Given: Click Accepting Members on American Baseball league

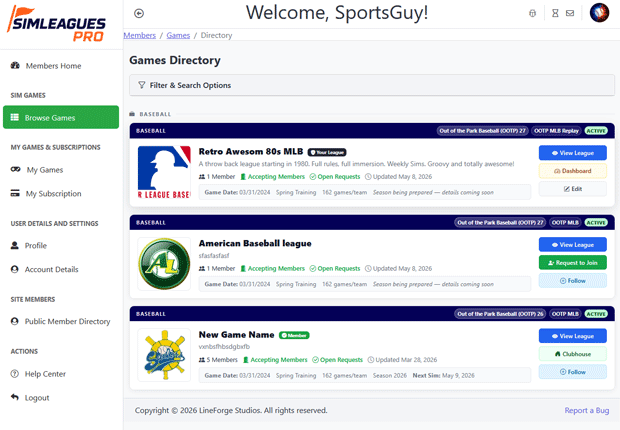Looking at the screenshot, I should (272, 268).
